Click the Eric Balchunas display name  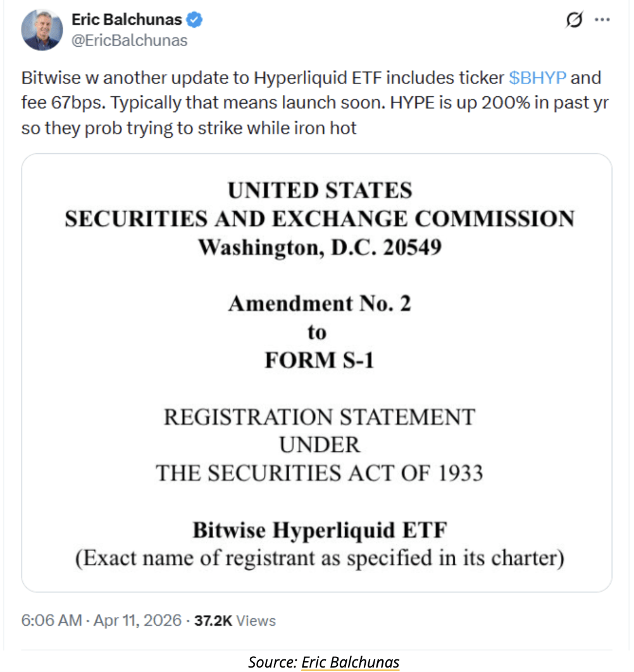[x=127, y=20]
